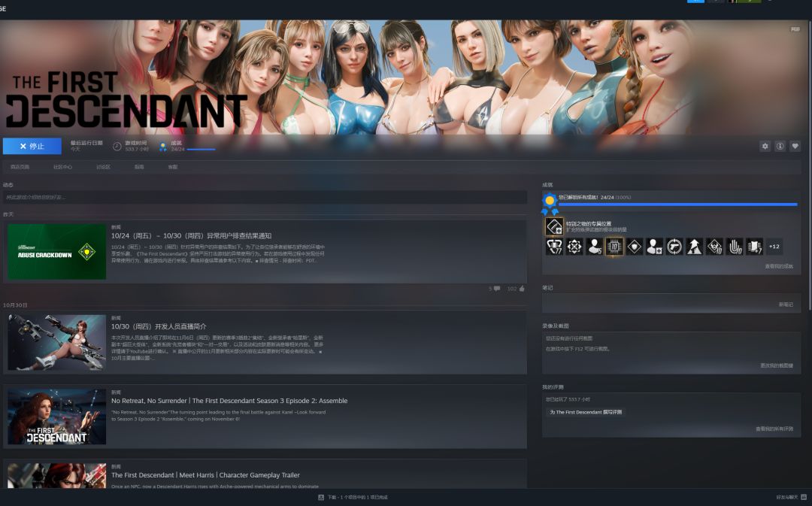Click the achievement ribbon icon beside 成就 24/24

click(163, 147)
